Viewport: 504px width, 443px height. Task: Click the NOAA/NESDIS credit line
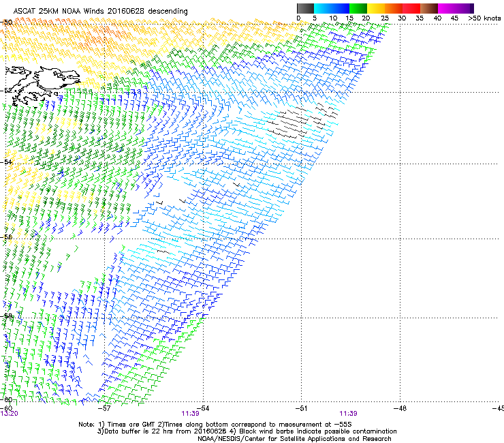pos(294,439)
